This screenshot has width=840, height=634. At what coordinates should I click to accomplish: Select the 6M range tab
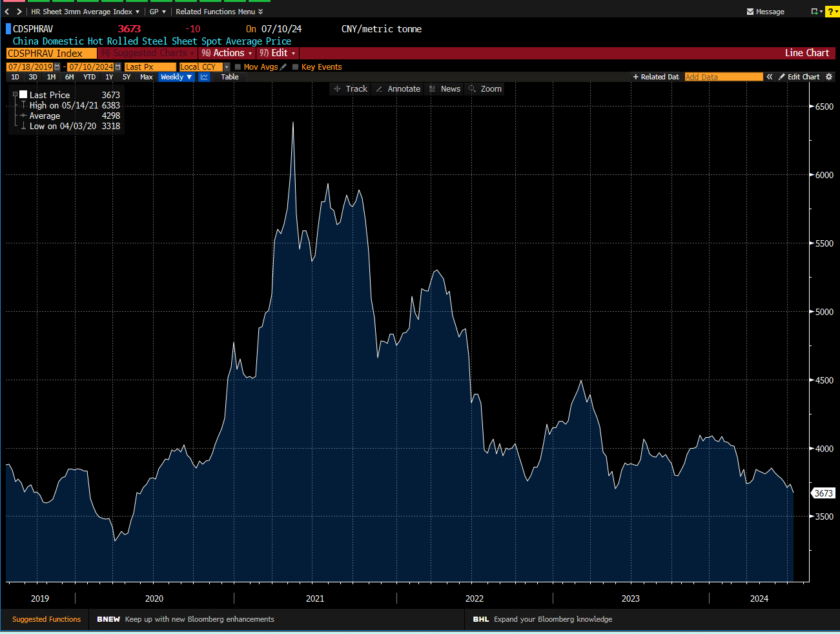click(x=69, y=77)
